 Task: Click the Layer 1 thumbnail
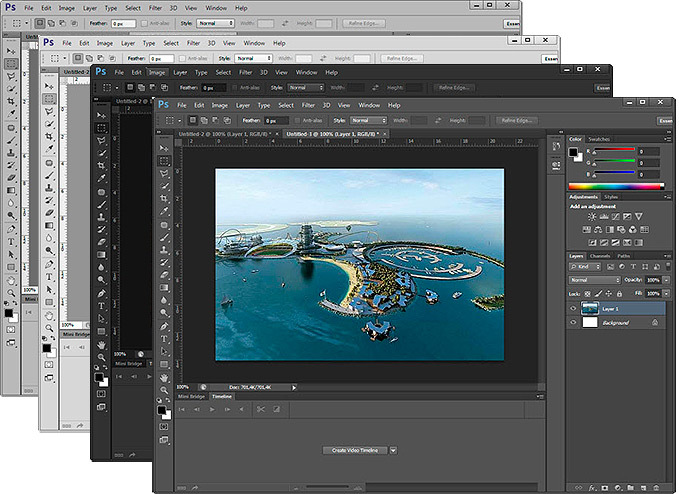coord(589,309)
